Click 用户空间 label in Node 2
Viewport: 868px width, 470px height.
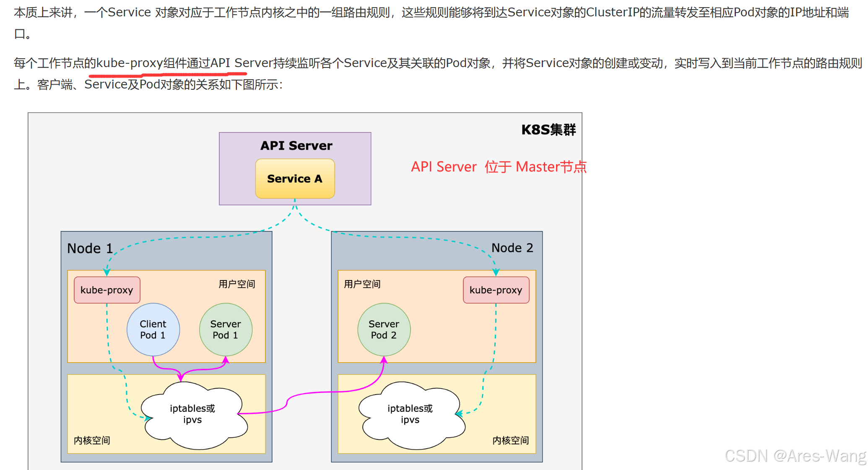pos(362,284)
